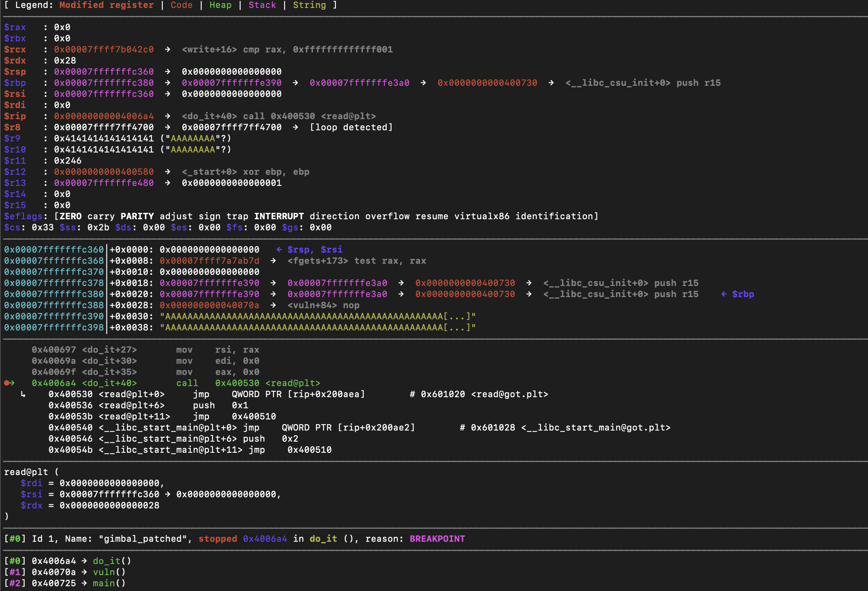This screenshot has width=868, height=591.
Task: Click <fgets+173> test rax, rax
Action: (357, 261)
